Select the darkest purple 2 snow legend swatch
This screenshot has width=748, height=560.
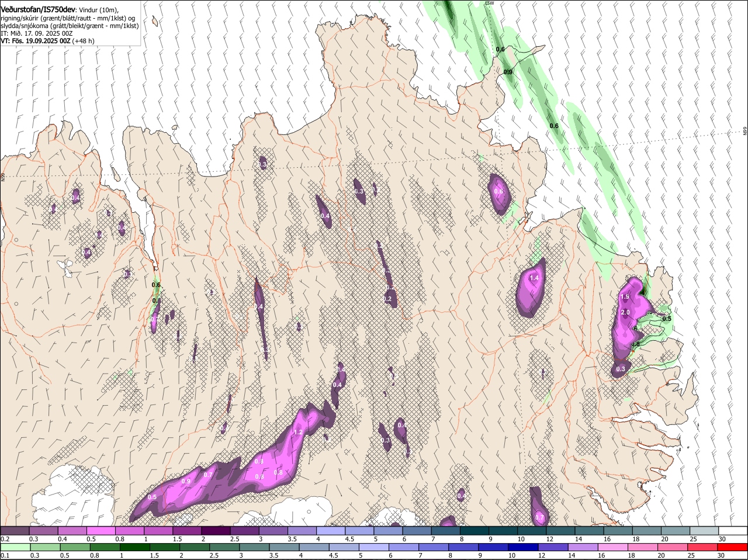click(216, 531)
